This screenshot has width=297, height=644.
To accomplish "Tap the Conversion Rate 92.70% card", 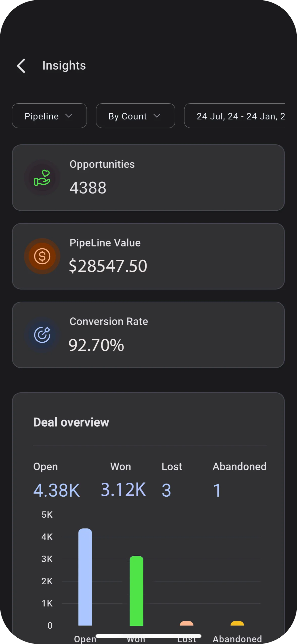I will pyautogui.click(x=148, y=335).
